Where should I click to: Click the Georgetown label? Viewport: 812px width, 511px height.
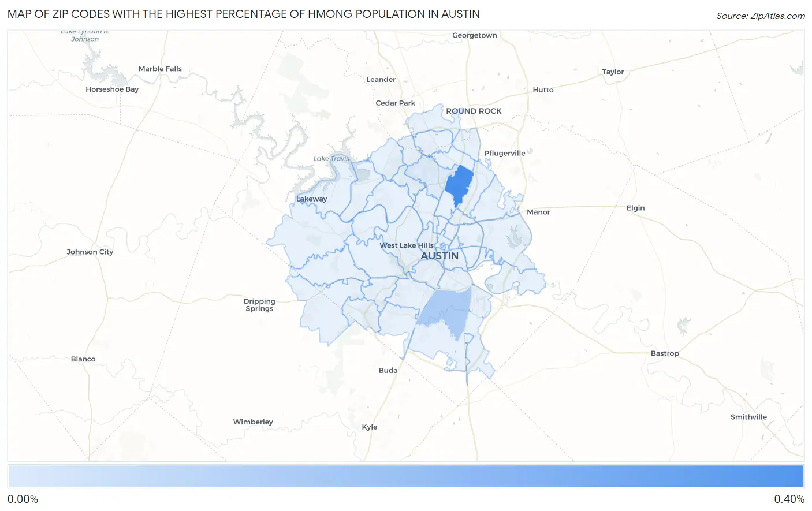(475, 35)
